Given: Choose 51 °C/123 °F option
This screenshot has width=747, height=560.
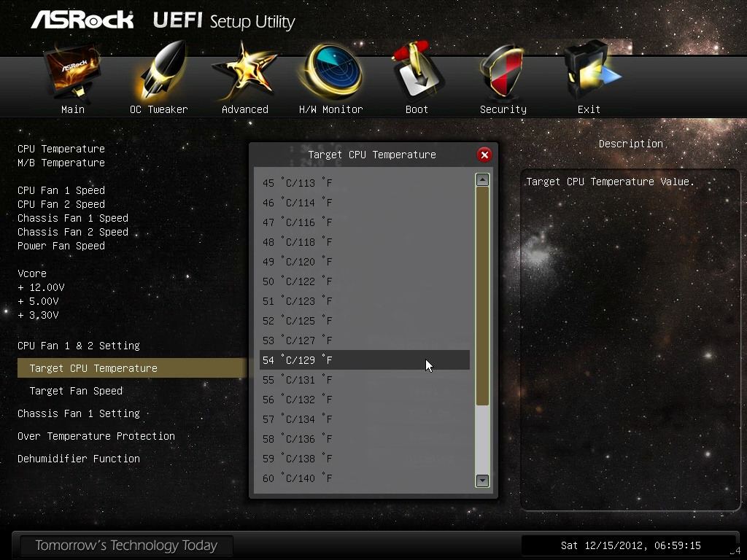Looking at the screenshot, I should [x=365, y=301].
